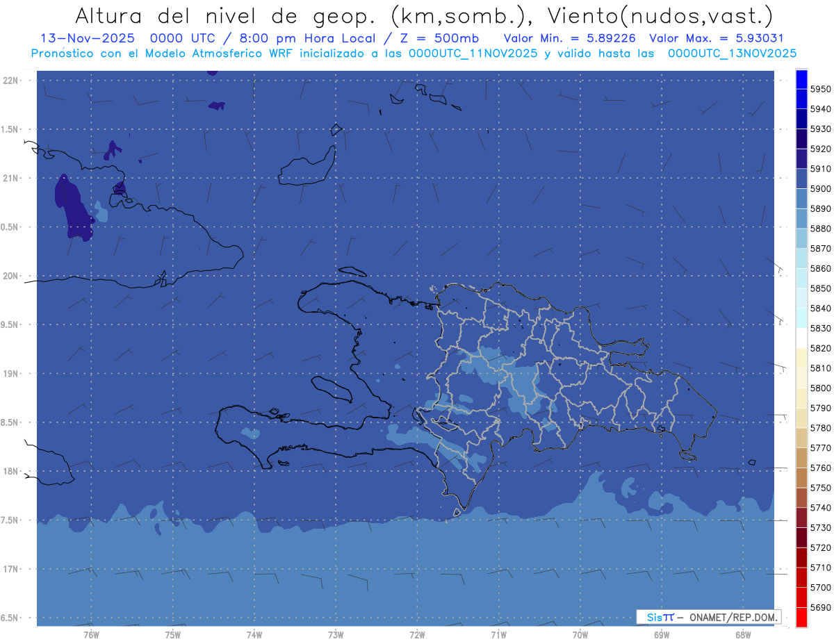Click the white legend swatch between 5830 and 5820

point(801,338)
